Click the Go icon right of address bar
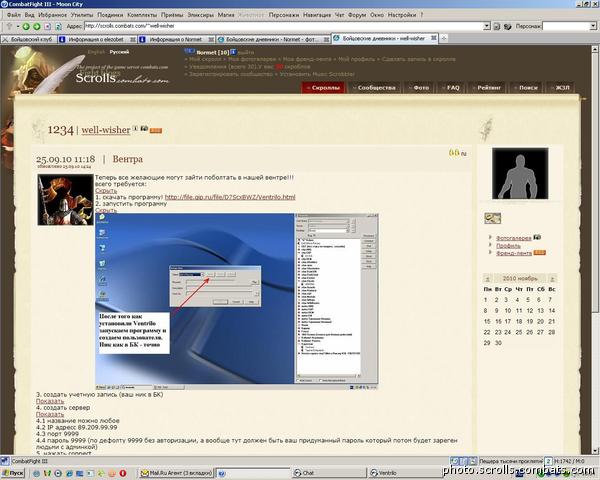The image size is (600, 480). click(497, 26)
